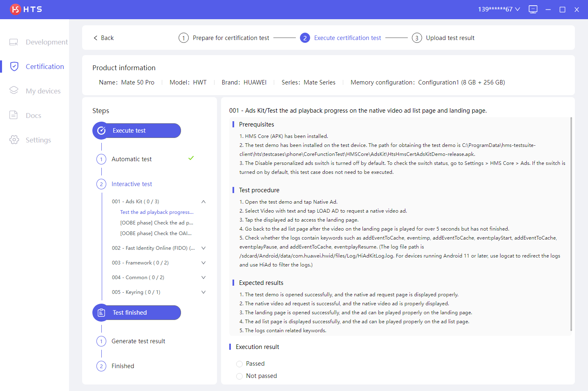Image resolution: width=588 pixels, height=391 pixels.
Task: Click the Upload test result step label
Action: coord(450,38)
